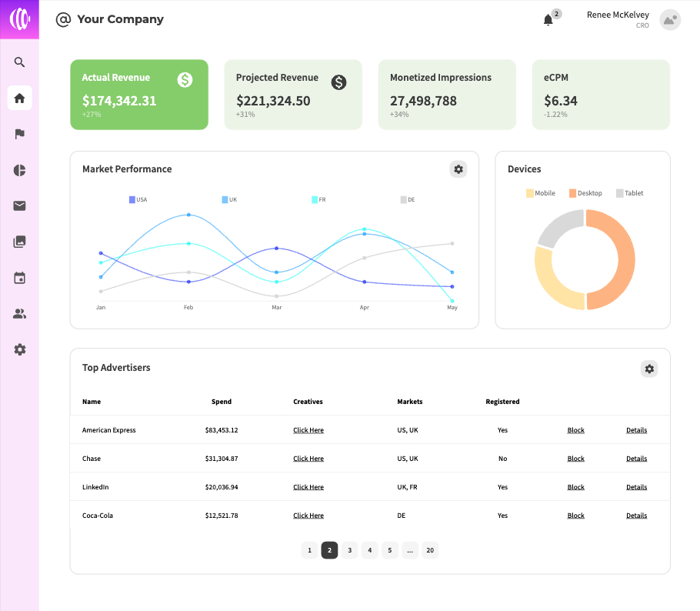Viewport: 700px width, 611px height.
Task: Click the search icon in sidebar
Action: [x=20, y=62]
